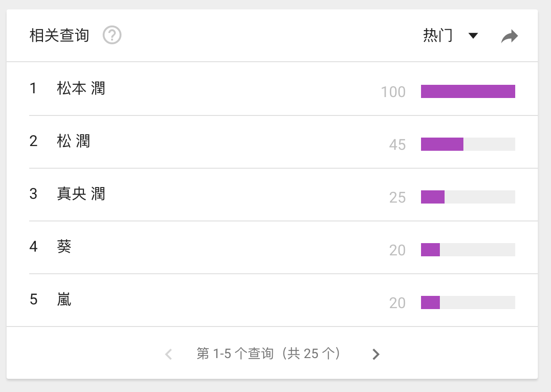Viewport: 551px width, 392px height.
Task: Click the bar next to value 45
Action: tap(442, 144)
